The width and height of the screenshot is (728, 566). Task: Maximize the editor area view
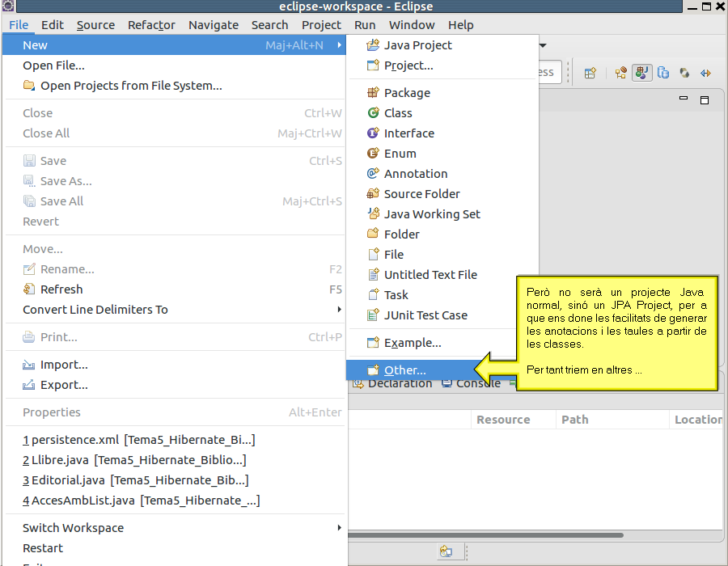point(705,99)
